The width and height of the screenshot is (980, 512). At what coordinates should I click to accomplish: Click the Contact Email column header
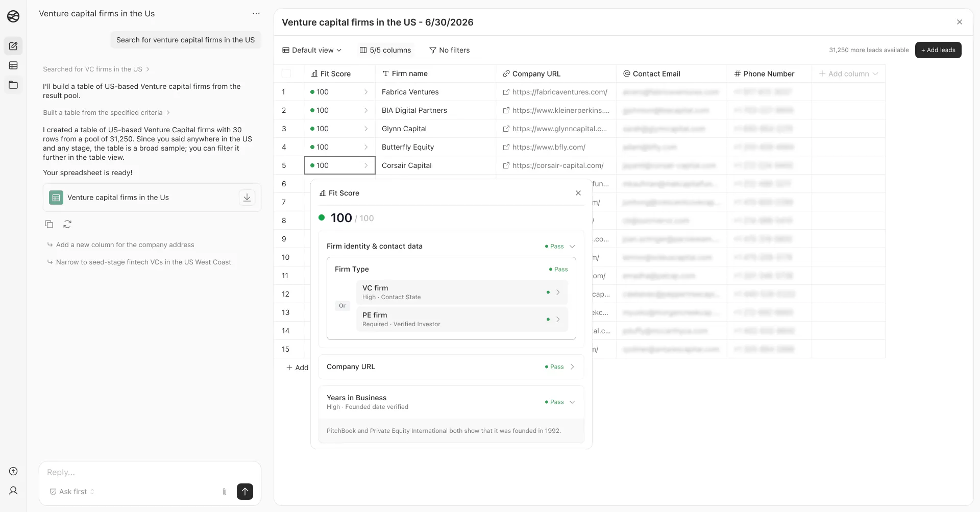pos(671,74)
